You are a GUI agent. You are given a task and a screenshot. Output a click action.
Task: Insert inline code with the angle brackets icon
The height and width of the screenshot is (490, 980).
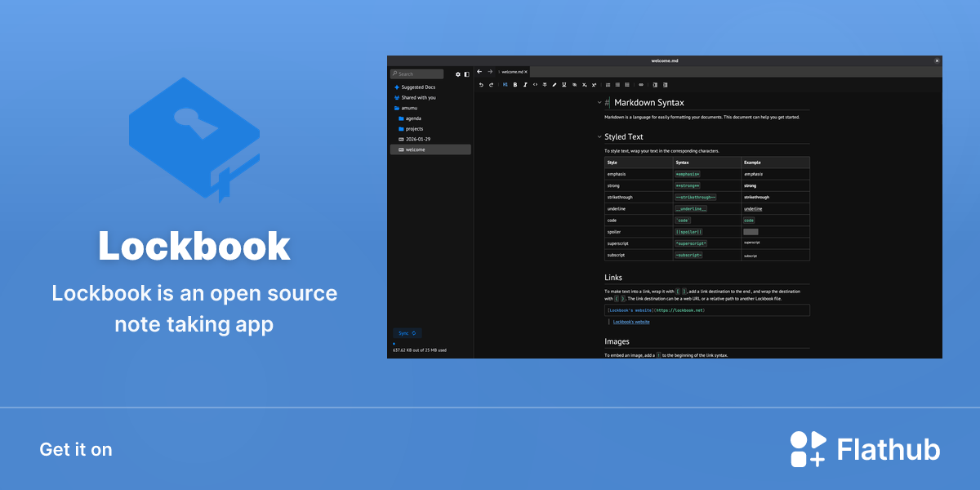[x=535, y=85]
